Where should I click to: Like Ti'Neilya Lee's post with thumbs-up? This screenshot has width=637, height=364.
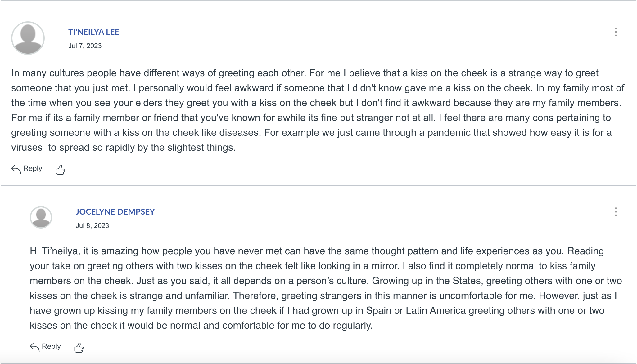60,169
